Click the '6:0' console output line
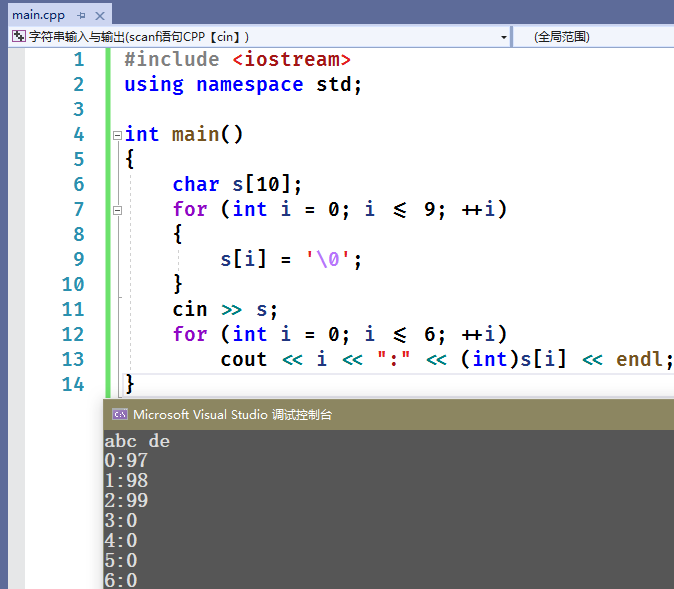The width and height of the screenshot is (674, 589). tap(121, 580)
